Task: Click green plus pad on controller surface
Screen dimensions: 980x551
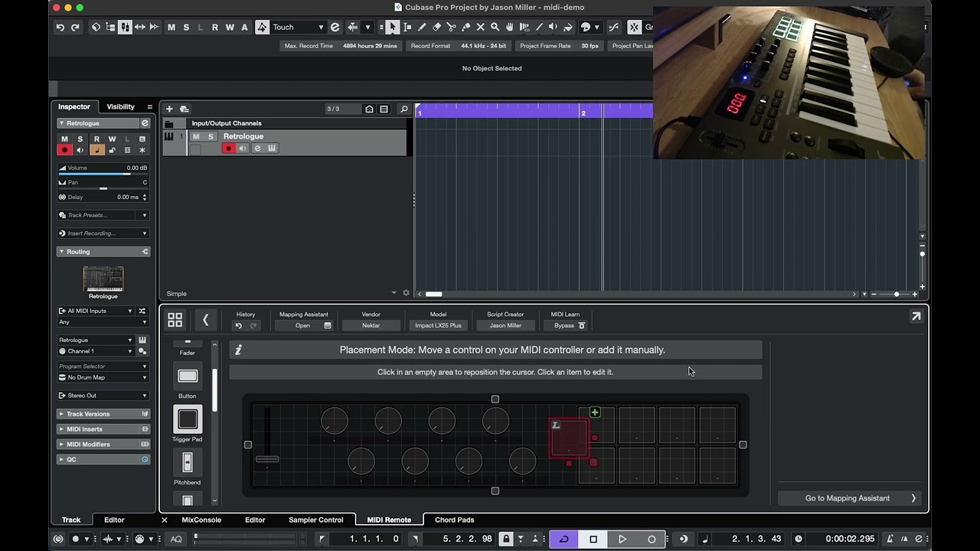Action: pos(595,412)
